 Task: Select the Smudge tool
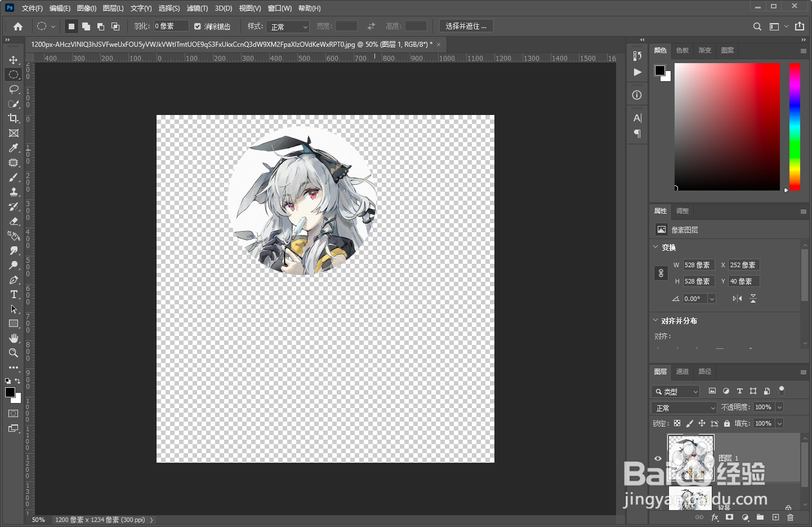click(x=14, y=250)
